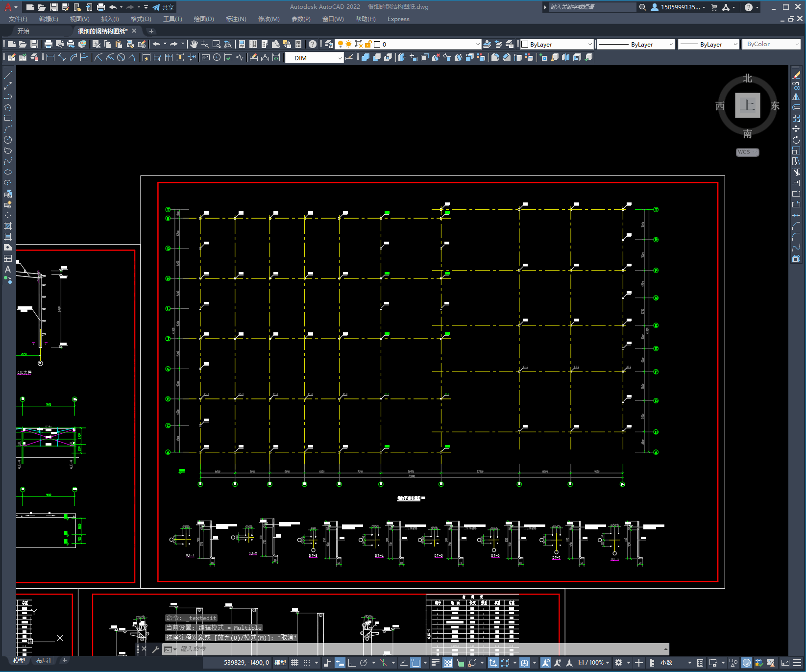The image size is (806, 672).
Task: Click the Diameter dimension tool
Action: tap(121, 57)
